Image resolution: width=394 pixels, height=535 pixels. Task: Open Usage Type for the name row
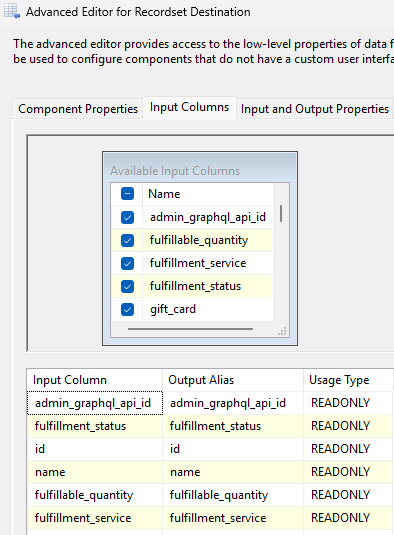348,472
